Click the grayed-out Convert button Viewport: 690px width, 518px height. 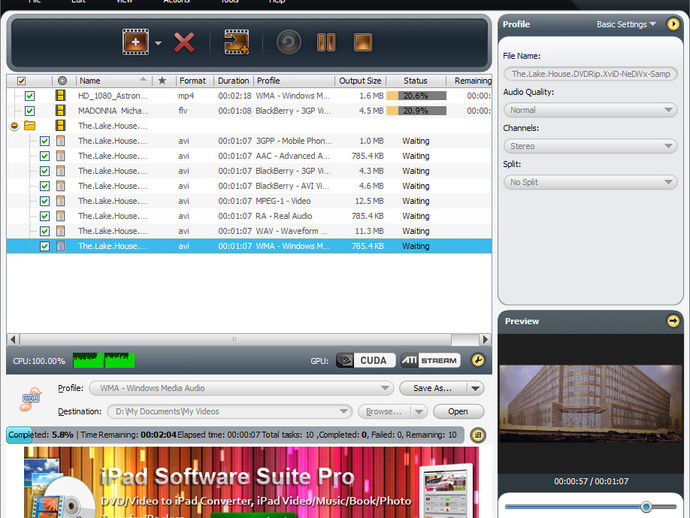(x=289, y=42)
